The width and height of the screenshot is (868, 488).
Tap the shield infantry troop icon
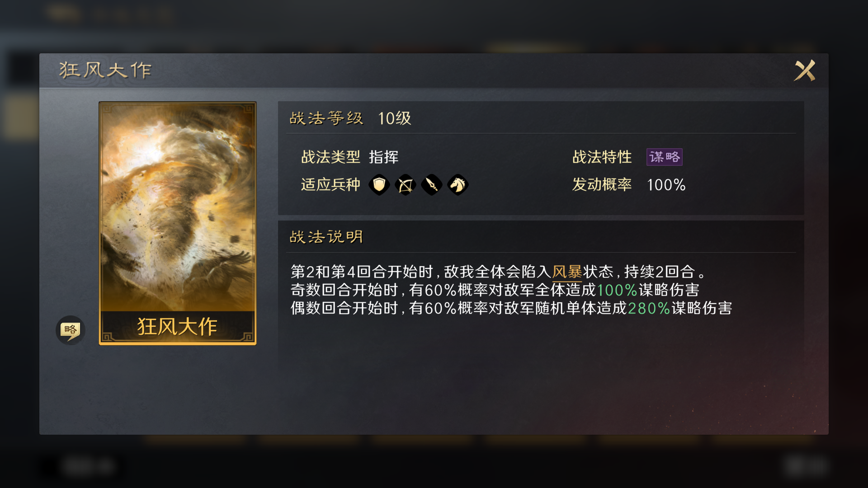pos(379,184)
